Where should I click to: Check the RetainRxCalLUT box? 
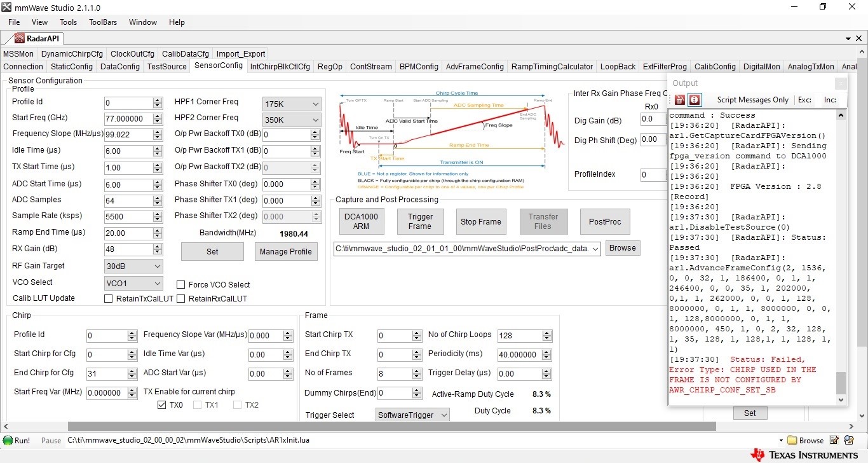(181, 299)
